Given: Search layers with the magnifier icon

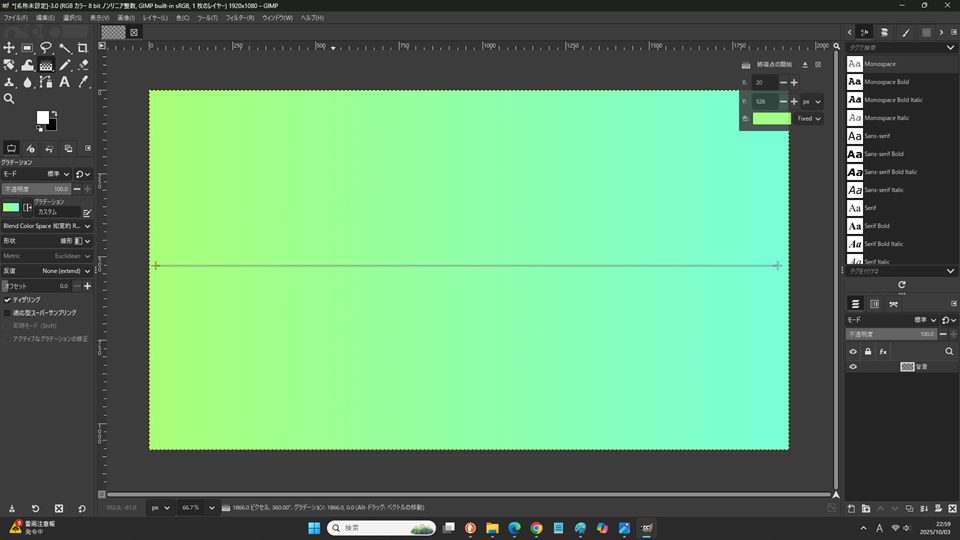Looking at the screenshot, I should pos(949,352).
